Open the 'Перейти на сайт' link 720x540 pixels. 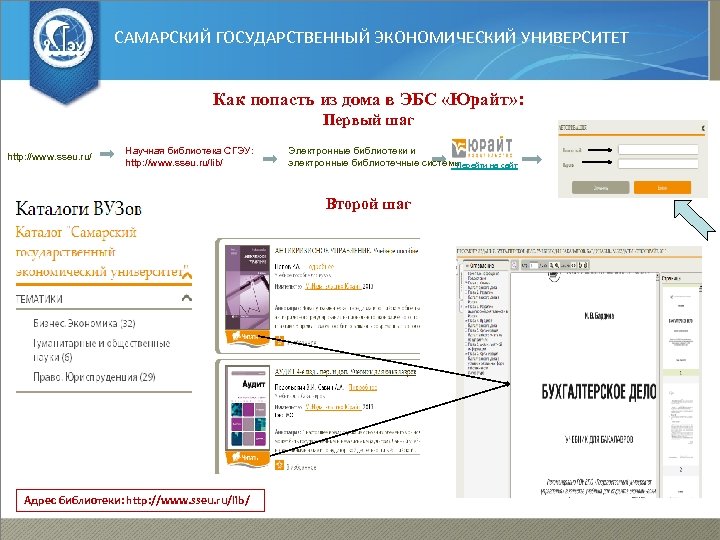point(484,165)
